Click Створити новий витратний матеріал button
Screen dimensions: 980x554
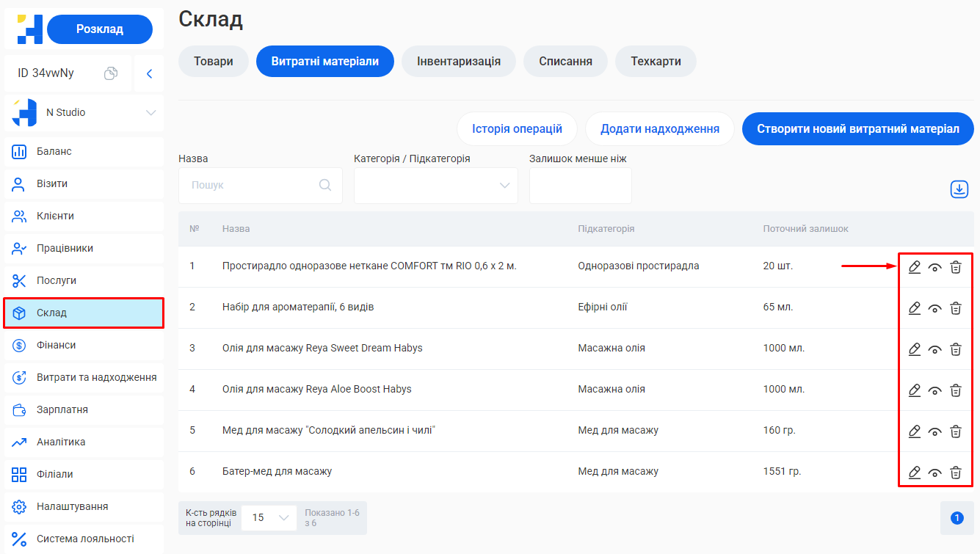(x=857, y=129)
